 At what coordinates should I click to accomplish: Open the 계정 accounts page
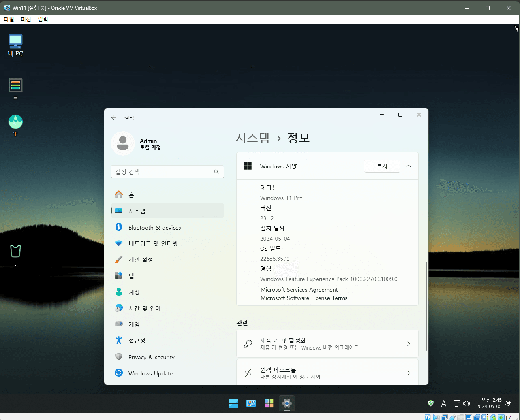(x=167, y=292)
